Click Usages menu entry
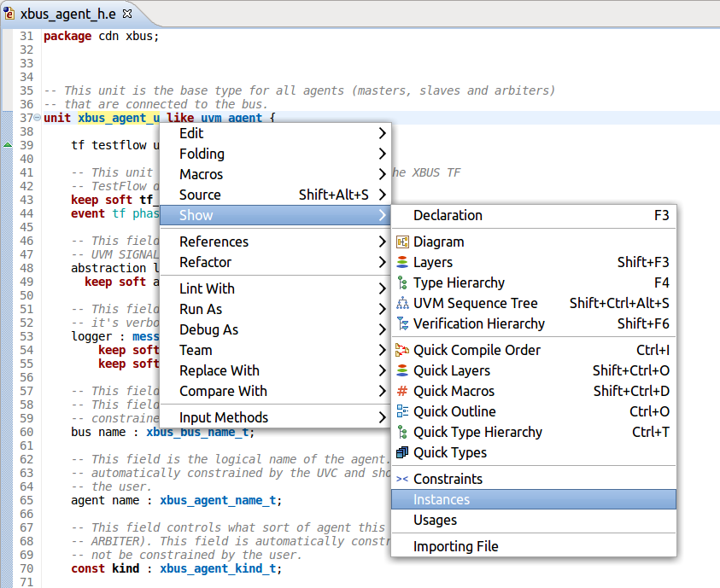Image resolution: width=720 pixels, height=588 pixels. tap(435, 520)
